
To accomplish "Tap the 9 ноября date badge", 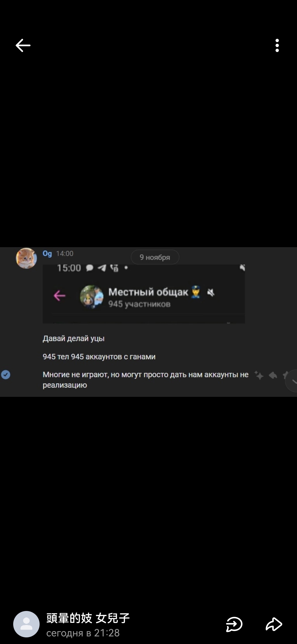I will click(155, 257).
